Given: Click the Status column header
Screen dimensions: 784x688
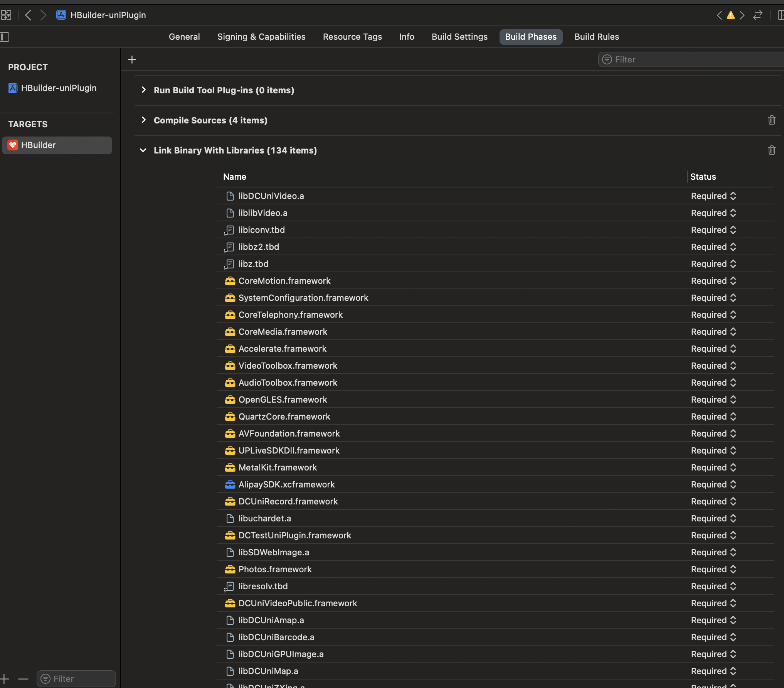Looking at the screenshot, I should [703, 177].
